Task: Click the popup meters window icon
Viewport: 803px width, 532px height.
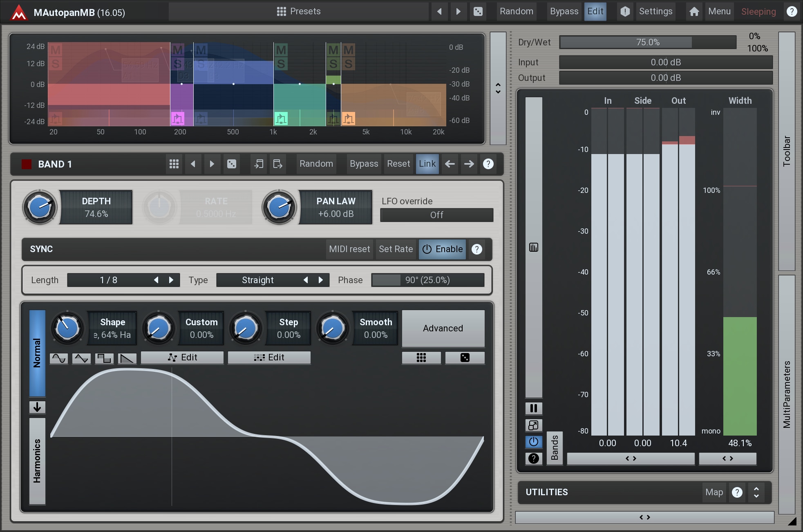Action: click(x=534, y=425)
